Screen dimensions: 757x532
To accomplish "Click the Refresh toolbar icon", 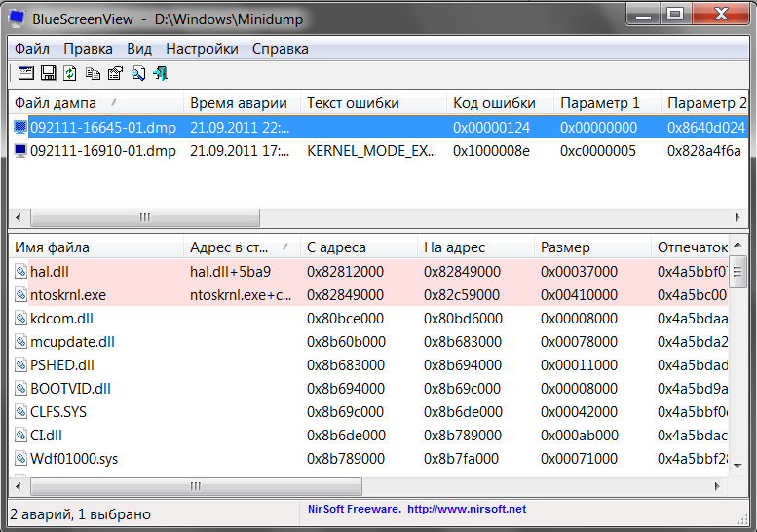I will (x=70, y=73).
